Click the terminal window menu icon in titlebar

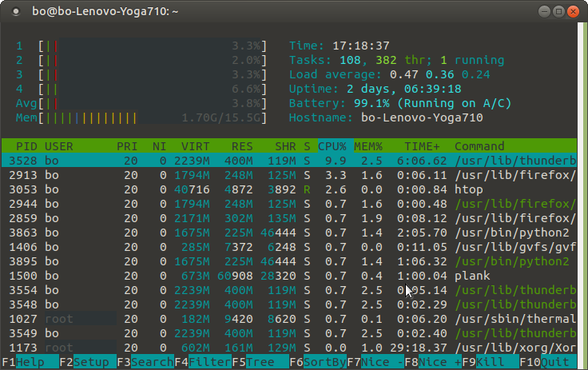click(x=16, y=12)
